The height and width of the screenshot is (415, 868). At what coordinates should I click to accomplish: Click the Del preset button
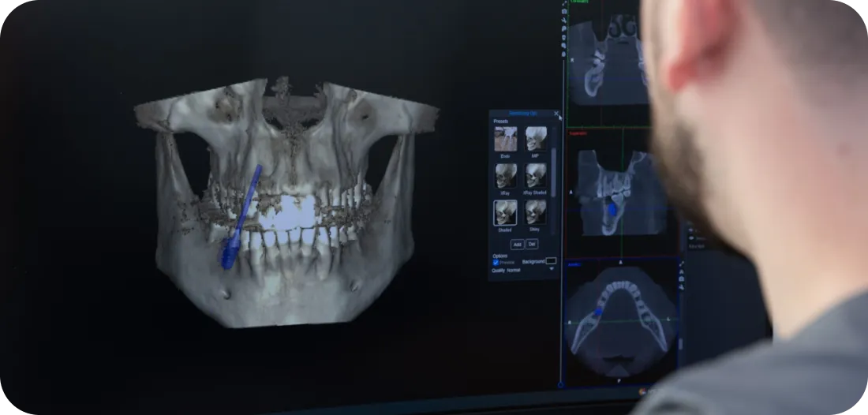(x=532, y=244)
